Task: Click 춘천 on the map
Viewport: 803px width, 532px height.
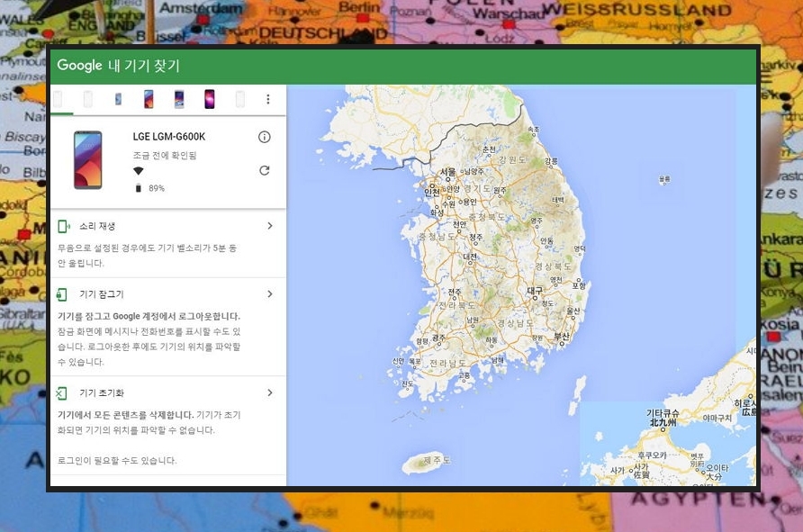Action: coord(489,149)
